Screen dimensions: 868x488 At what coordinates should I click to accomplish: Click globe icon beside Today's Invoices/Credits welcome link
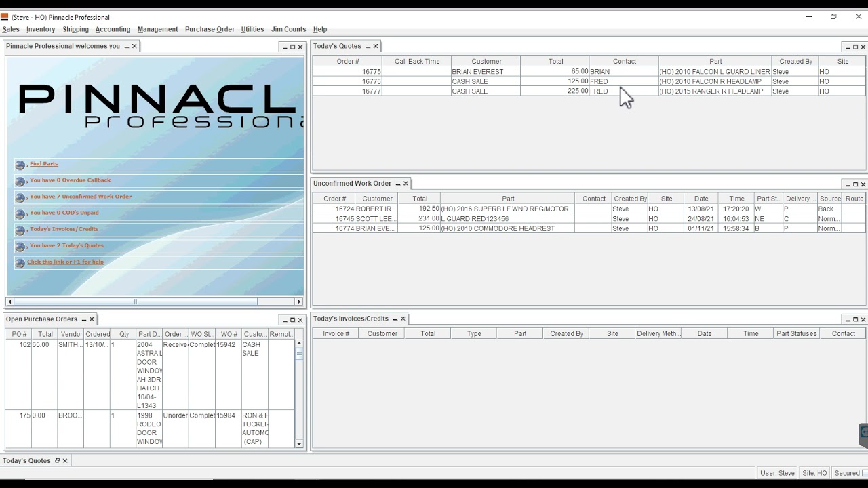[20, 230]
